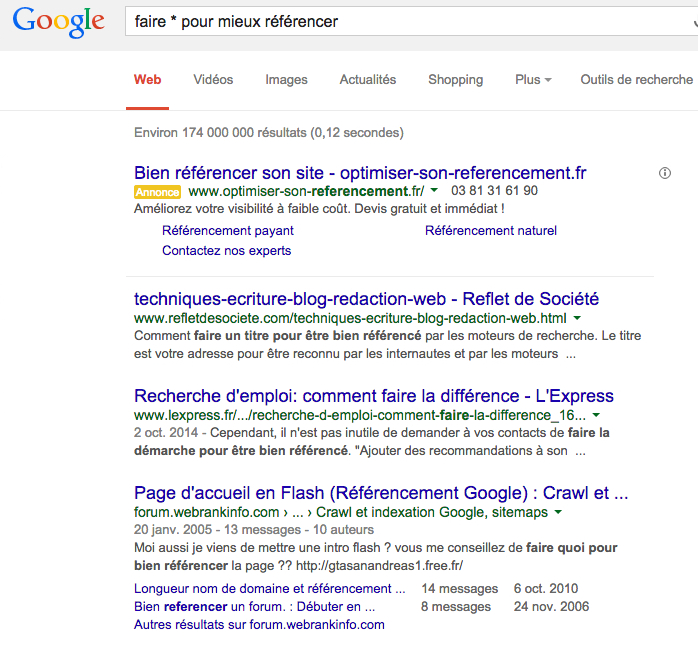
Task: Click the phone number 03 81 31 61 90
Action: [494, 190]
